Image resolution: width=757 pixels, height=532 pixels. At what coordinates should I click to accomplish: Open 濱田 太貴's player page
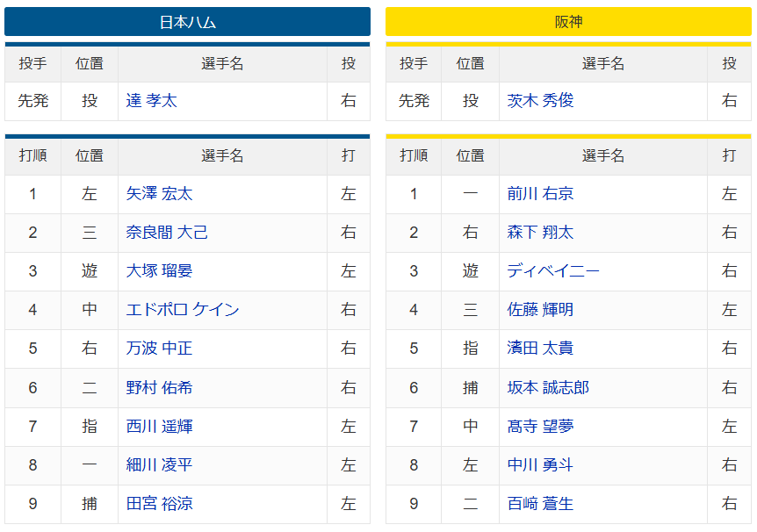click(x=541, y=349)
